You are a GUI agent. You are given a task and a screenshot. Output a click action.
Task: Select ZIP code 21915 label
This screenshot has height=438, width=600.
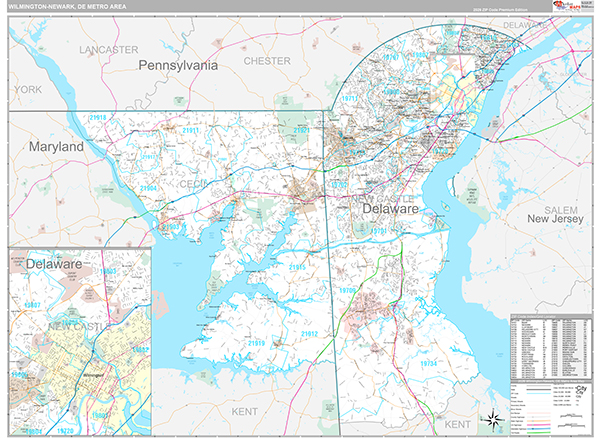coord(297,268)
